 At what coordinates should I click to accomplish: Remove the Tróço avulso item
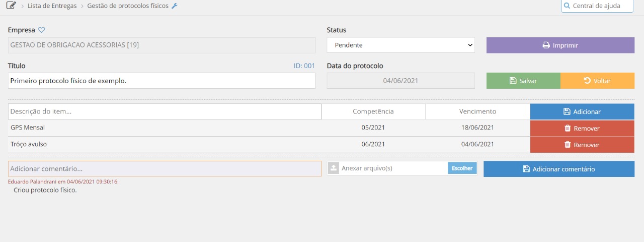coord(582,145)
